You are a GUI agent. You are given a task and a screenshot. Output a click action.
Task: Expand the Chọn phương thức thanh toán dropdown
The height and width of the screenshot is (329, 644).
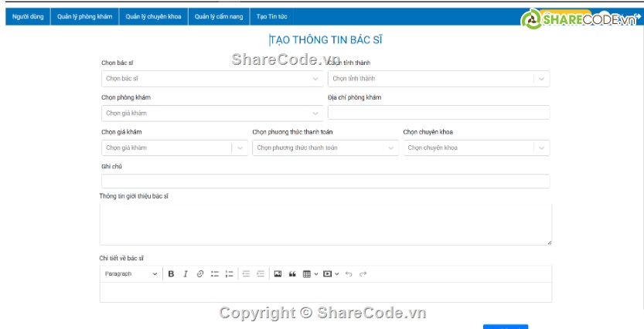coord(324,148)
